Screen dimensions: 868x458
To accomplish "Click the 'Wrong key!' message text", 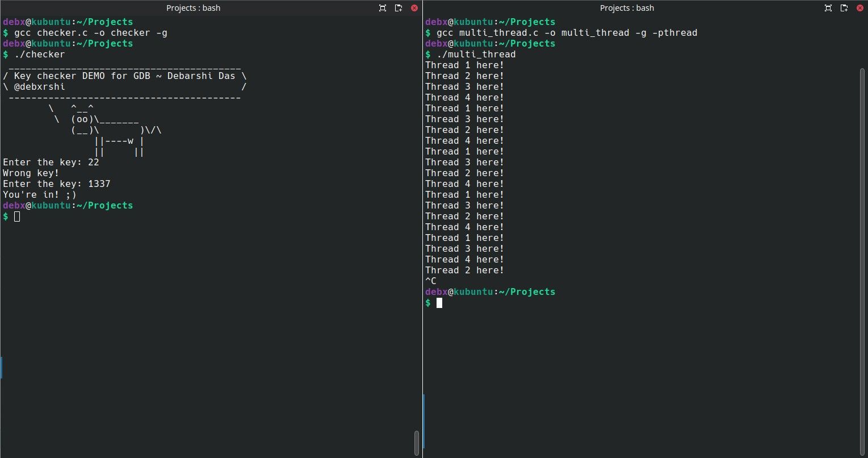I will coord(30,173).
